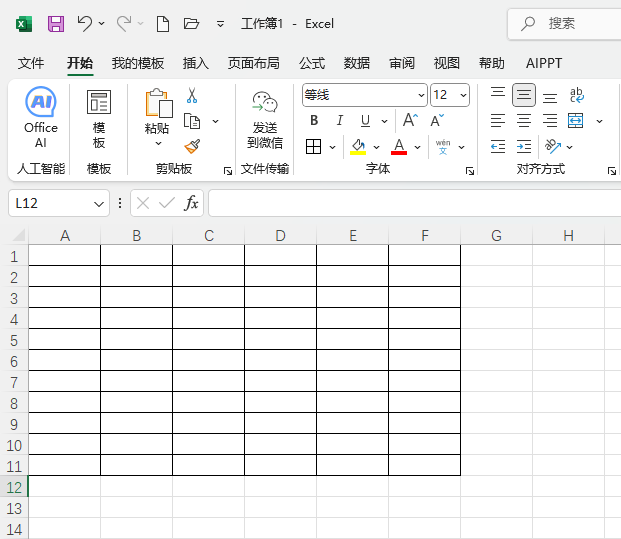Viewport: 621px width, 539px height.
Task: Decrease font size with small A
Action: point(437,120)
